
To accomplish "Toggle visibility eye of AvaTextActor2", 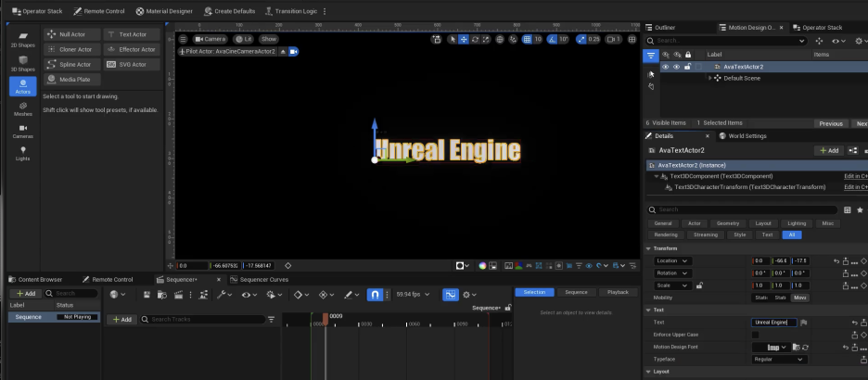I will click(666, 67).
